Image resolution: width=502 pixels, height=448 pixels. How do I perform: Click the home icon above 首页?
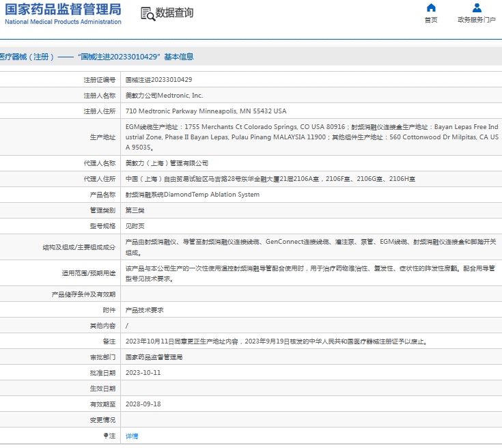tap(431, 8)
